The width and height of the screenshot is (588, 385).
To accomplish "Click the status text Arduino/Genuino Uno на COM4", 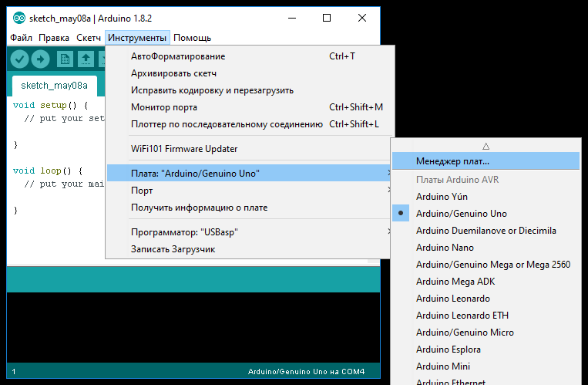I will 306,371.
